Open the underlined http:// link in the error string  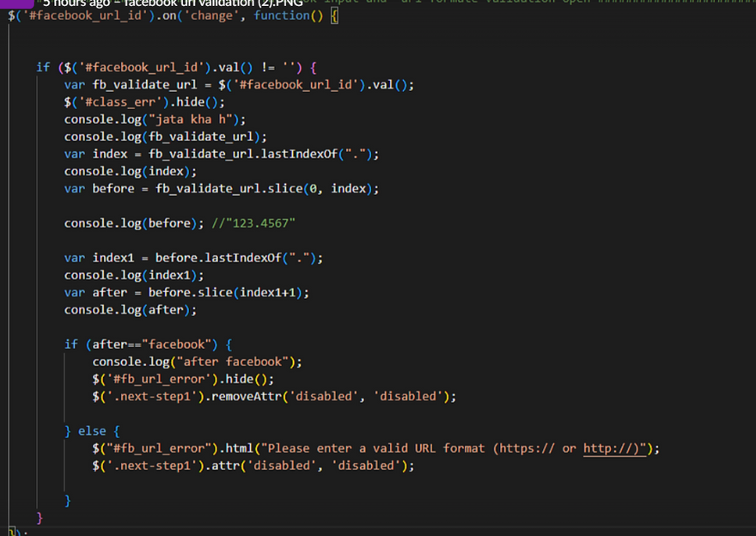pyautogui.click(x=613, y=448)
